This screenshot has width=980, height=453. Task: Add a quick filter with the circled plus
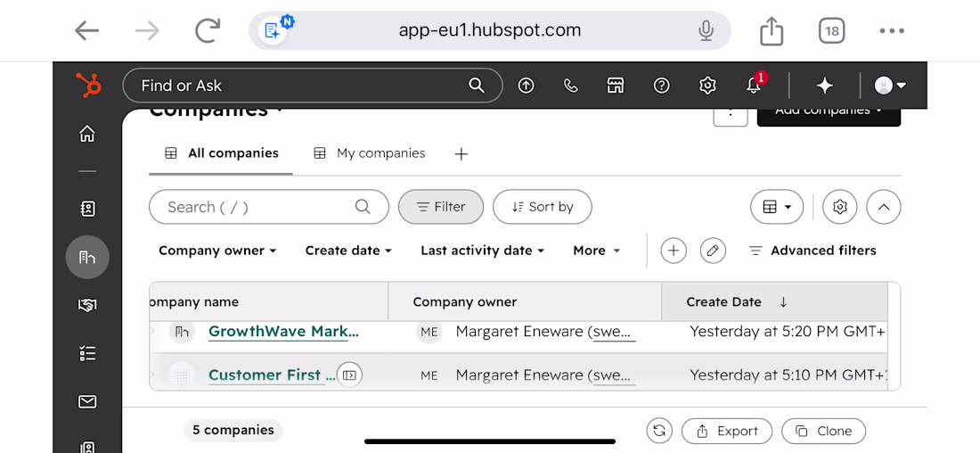tap(674, 251)
